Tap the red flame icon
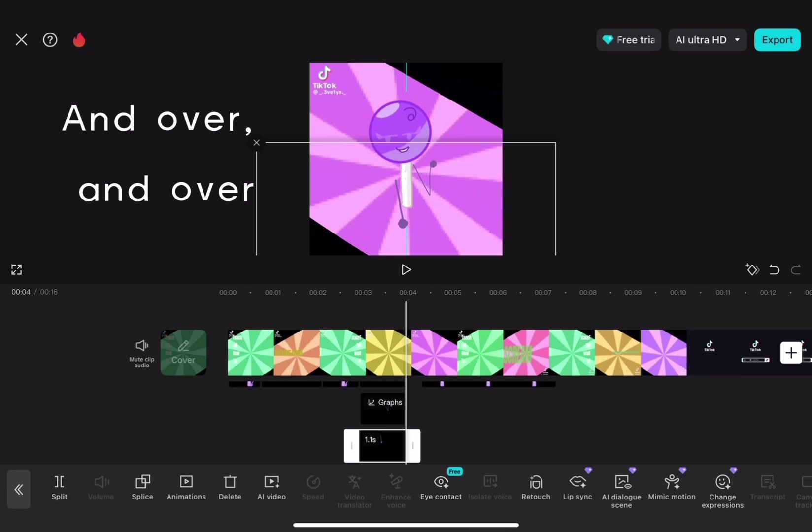 click(x=79, y=40)
